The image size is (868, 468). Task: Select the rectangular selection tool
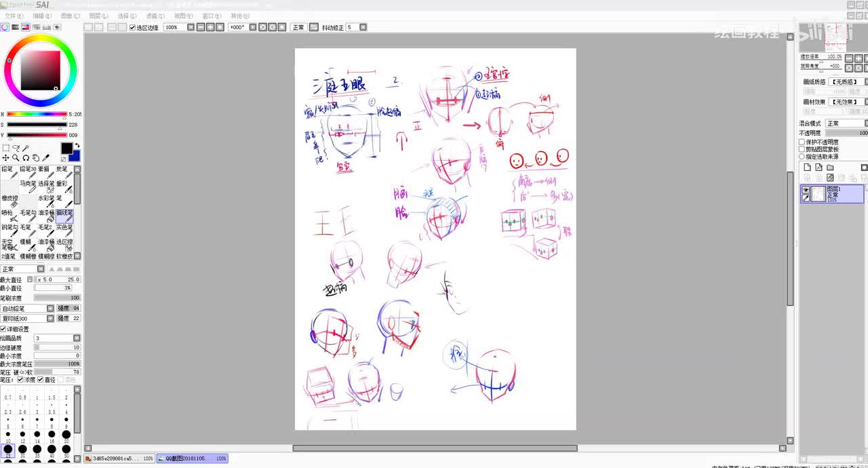point(5,148)
